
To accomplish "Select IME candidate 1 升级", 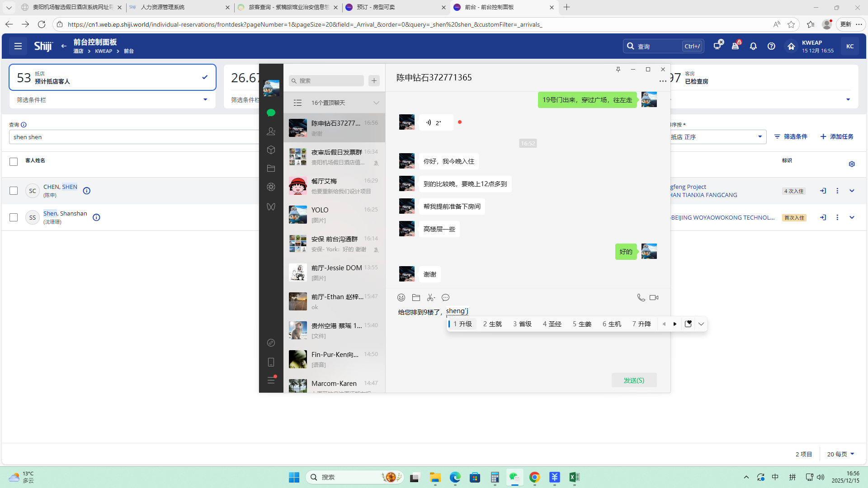I will click(x=462, y=324).
